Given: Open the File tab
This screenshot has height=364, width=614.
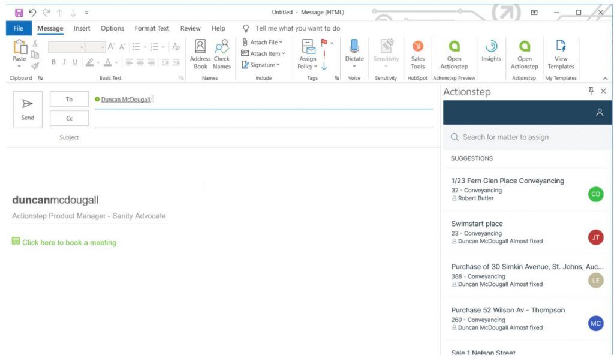Looking at the screenshot, I should 19,28.
